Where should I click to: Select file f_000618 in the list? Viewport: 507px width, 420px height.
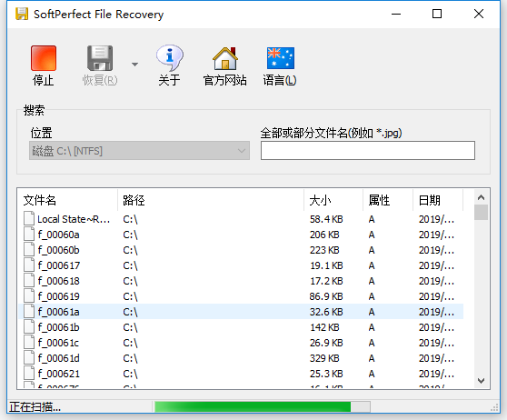tap(241, 281)
